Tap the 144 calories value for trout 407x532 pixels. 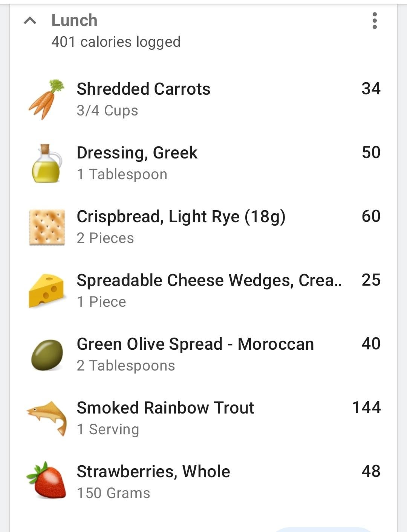(x=366, y=407)
